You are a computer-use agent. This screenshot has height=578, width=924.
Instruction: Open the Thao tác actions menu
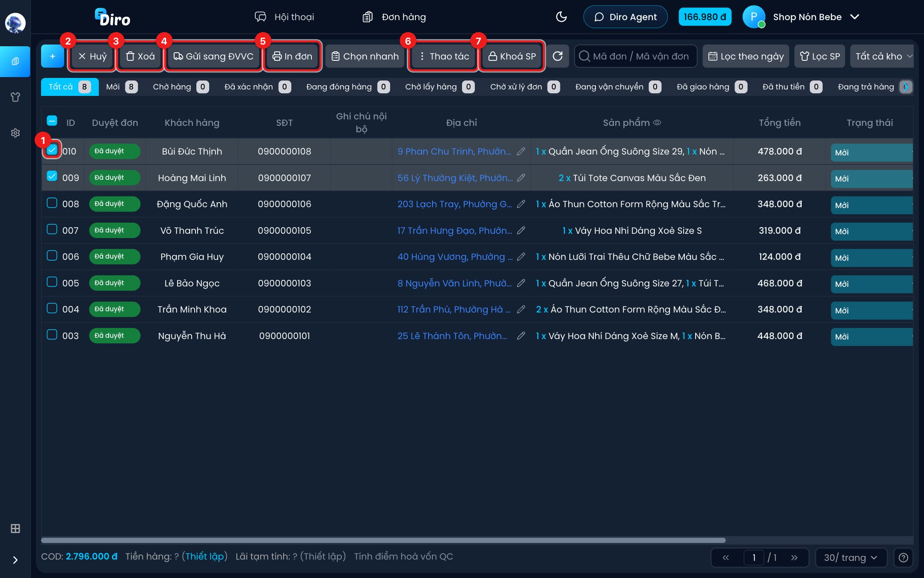(x=444, y=56)
